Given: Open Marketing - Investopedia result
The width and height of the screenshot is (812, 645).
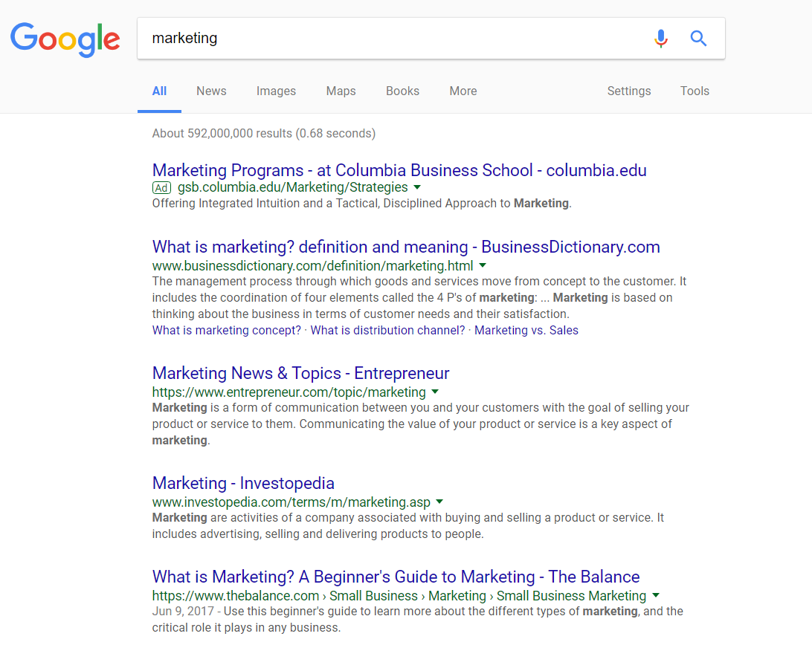Looking at the screenshot, I should (243, 483).
